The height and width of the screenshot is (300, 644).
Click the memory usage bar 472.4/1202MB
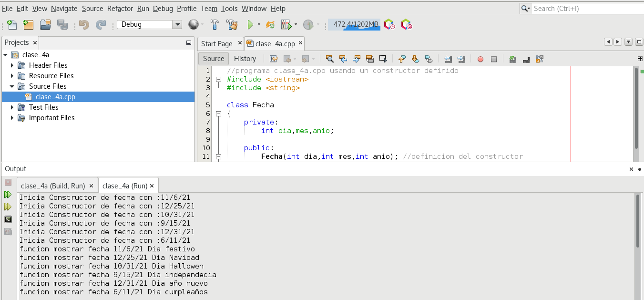[354, 25]
